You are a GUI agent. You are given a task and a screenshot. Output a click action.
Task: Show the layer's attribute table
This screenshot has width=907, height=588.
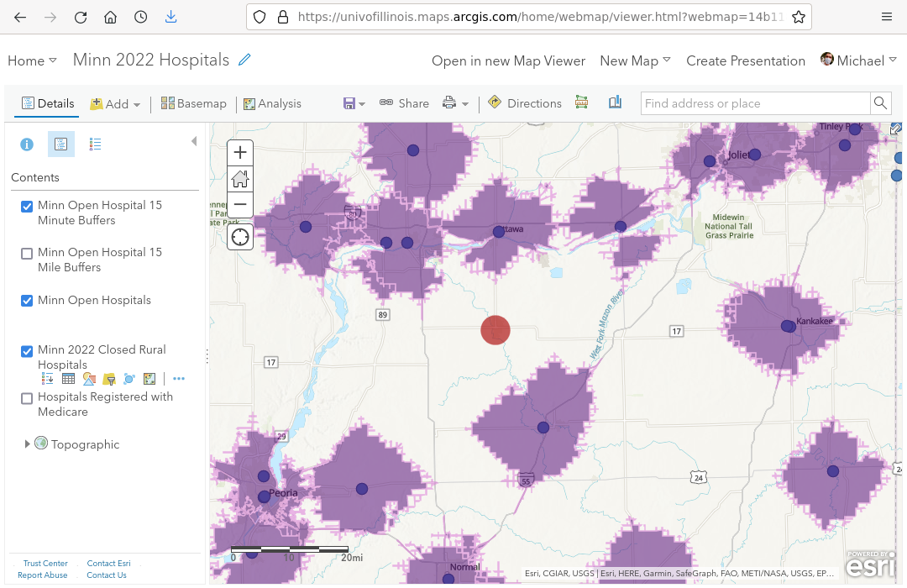pos(68,380)
